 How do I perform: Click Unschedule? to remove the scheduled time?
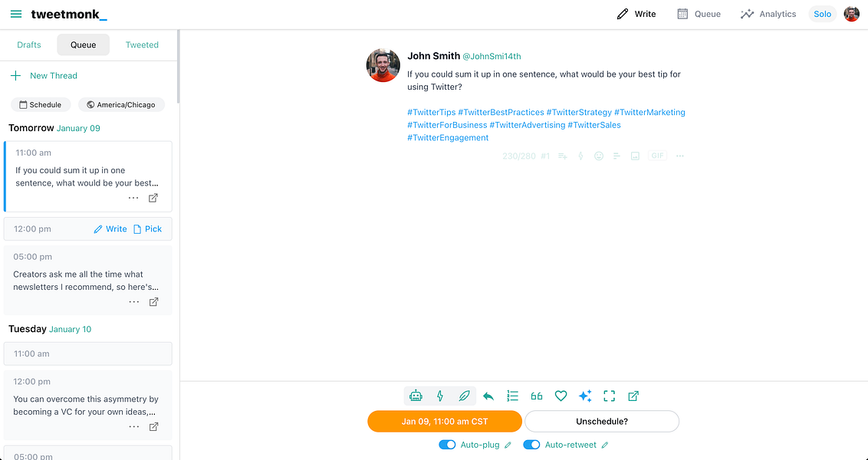click(x=600, y=421)
